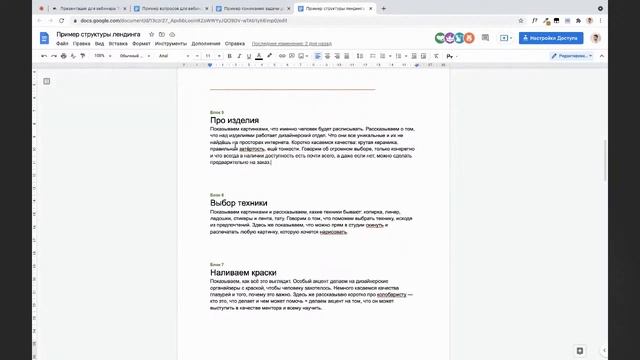Open the paragraph style dropdown
This screenshot has height=360, width=640.
click(135, 56)
